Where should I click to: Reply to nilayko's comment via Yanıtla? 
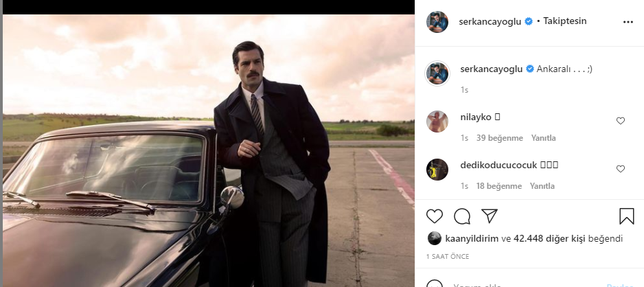543,138
